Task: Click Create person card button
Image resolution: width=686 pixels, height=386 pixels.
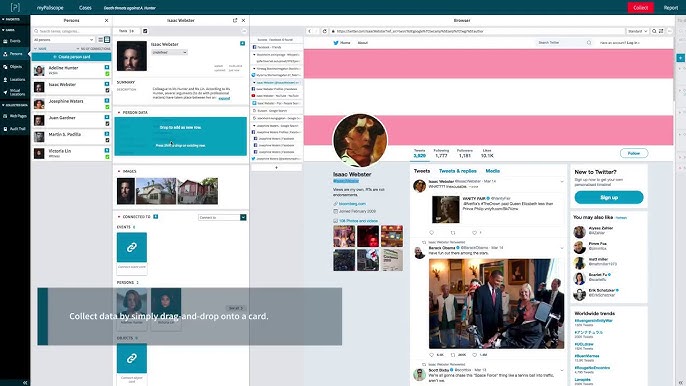Action: (71, 57)
